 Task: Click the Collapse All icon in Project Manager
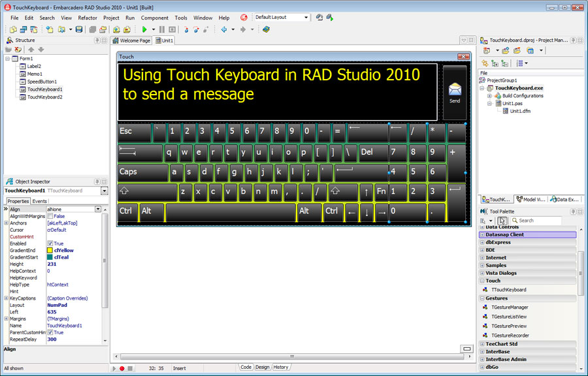pos(505,63)
